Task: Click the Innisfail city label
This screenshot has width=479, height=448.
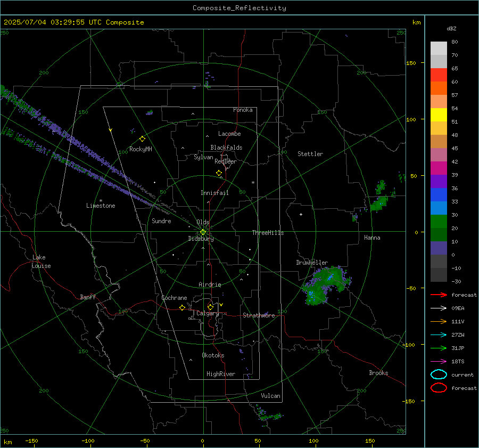Action: [214, 193]
